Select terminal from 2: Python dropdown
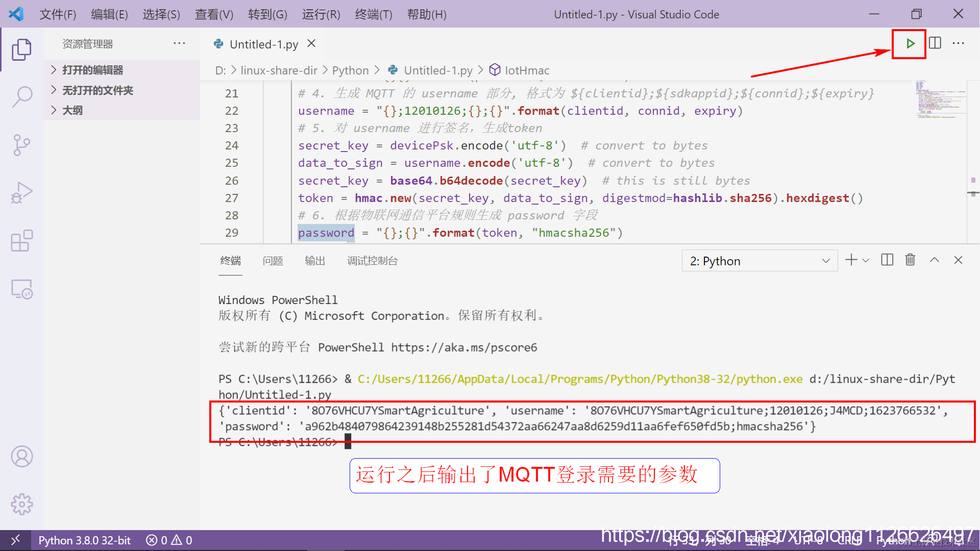Image resolution: width=980 pixels, height=551 pixels. (x=759, y=261)
